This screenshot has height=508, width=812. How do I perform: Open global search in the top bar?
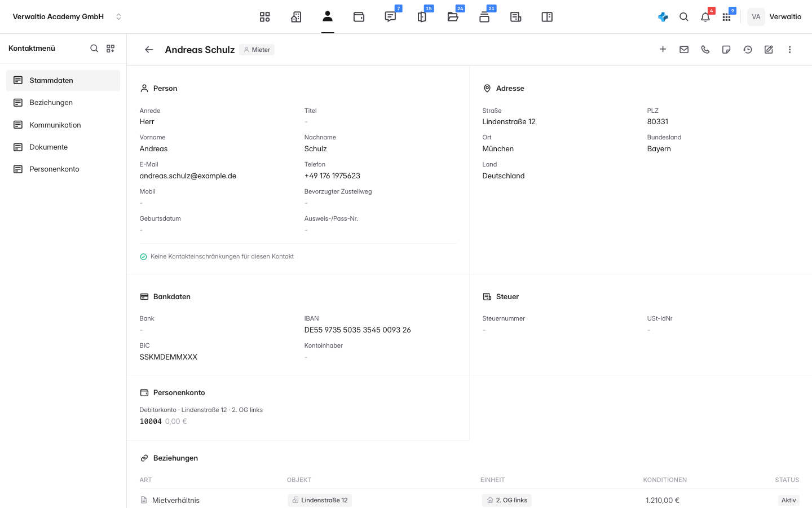[684, 17]
